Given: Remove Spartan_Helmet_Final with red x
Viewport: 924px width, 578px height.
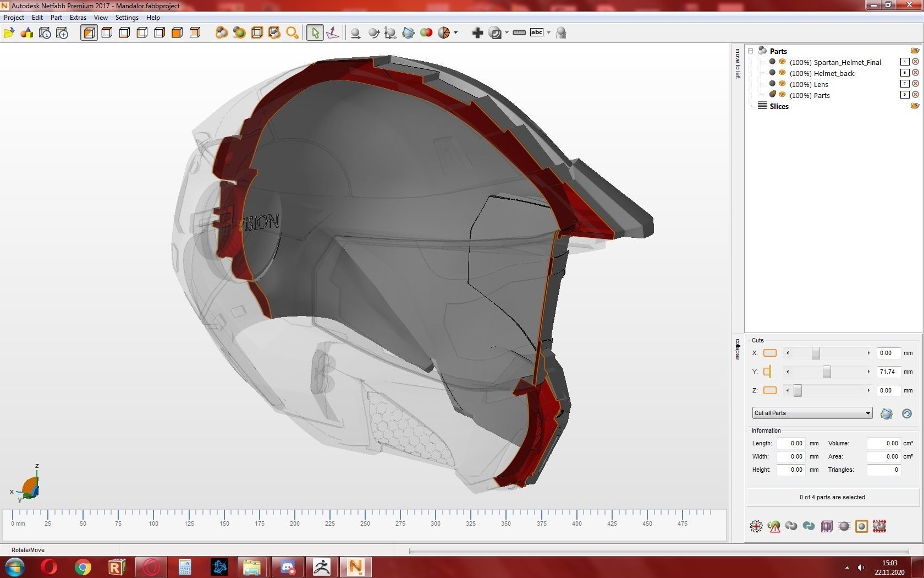Looking at the screenshot, I should coord(915,62).
